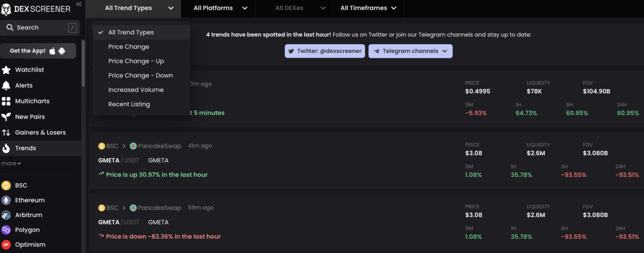This screenshot has height=253, width=644.
Task: Click the Trends flame icon
Action: click(6, 148)
